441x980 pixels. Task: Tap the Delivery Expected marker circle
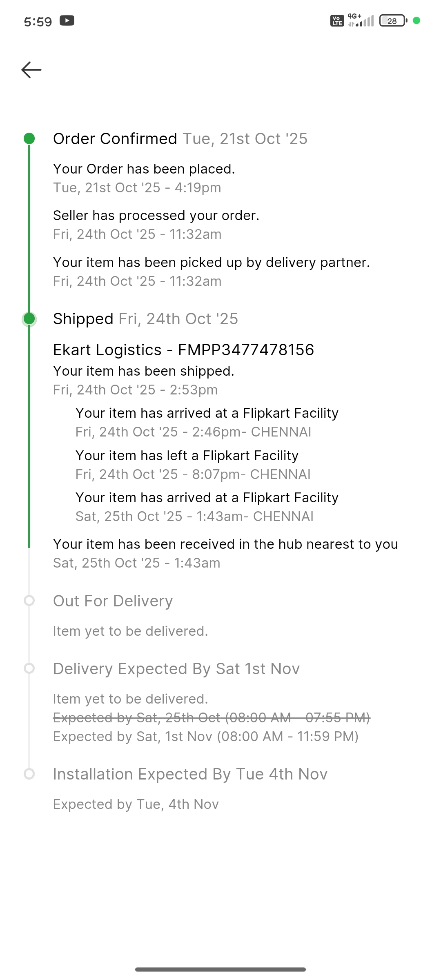click(29, 668)
